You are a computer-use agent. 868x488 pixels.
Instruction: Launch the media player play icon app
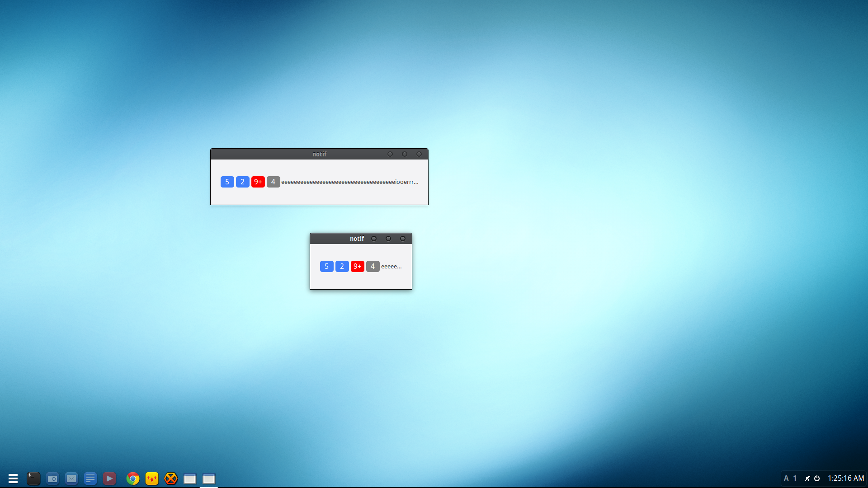tap(109, 479)
